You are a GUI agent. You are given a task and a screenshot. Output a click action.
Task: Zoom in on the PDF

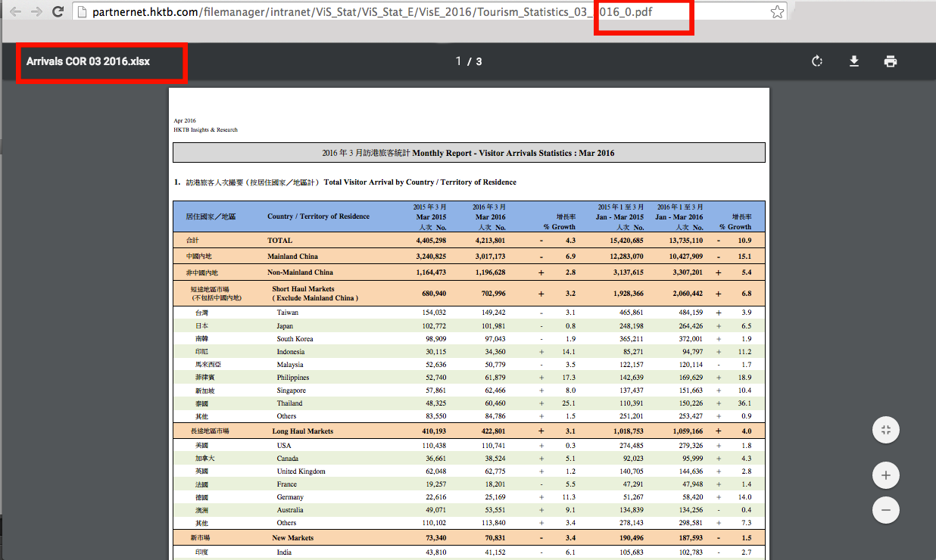click(885, 476)
